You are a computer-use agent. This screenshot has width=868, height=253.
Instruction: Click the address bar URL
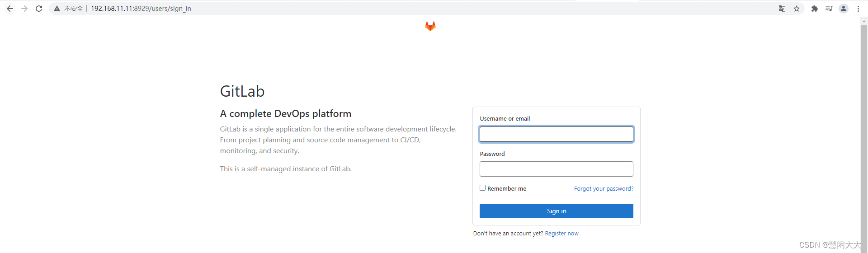point(141,9)
